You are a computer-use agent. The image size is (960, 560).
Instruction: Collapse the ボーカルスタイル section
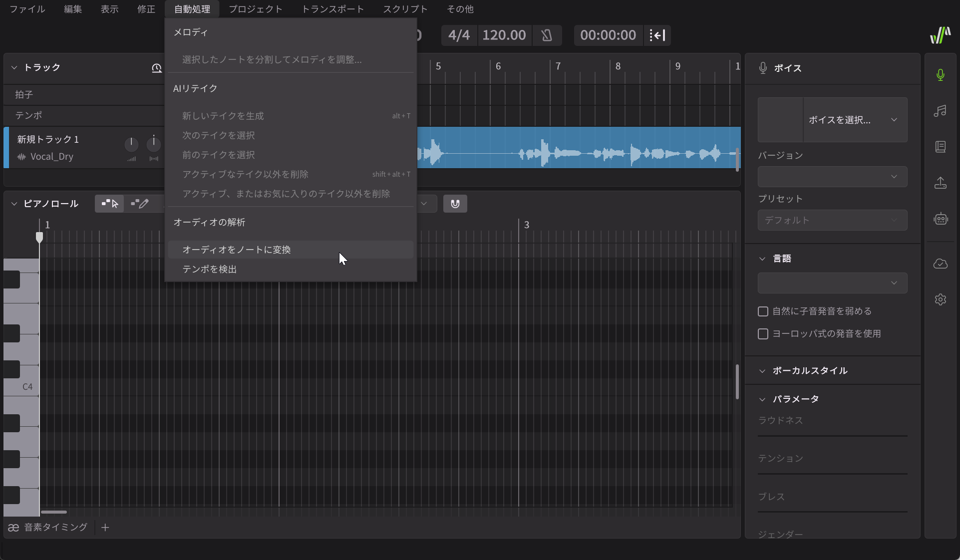coord(762,371)
